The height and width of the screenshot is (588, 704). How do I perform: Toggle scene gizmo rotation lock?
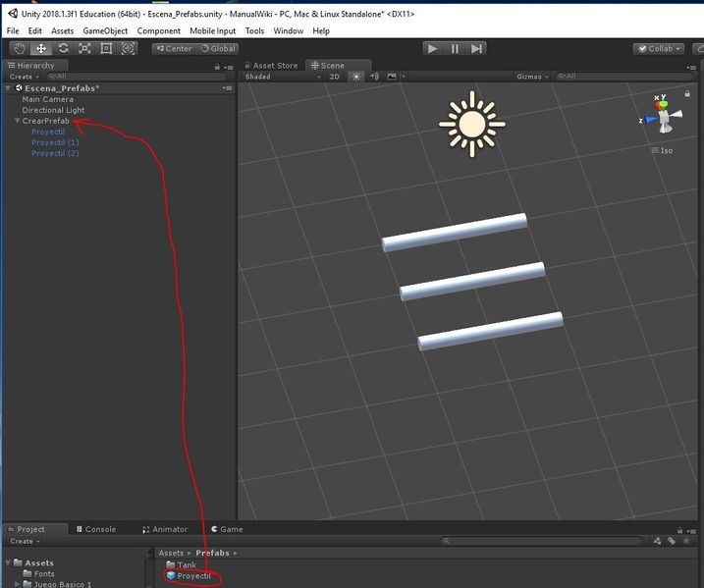click(687, 94)
